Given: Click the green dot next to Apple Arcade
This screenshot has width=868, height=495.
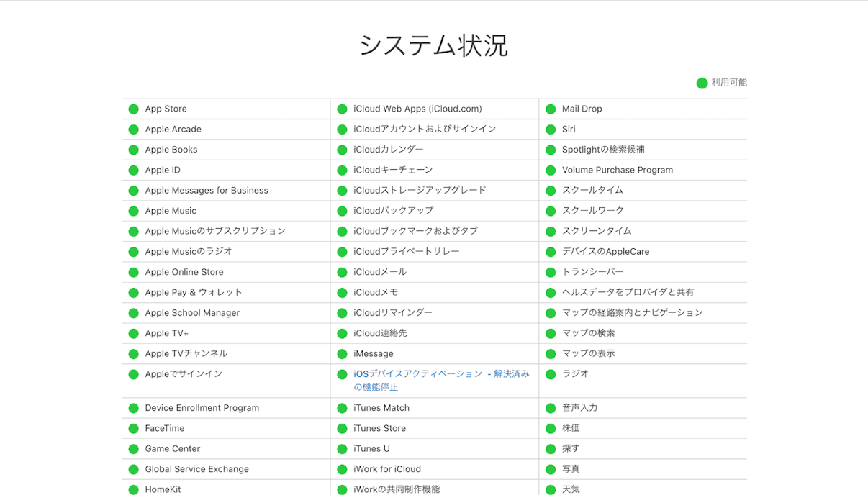Looking at the screenshot, I should click(133, 130).
